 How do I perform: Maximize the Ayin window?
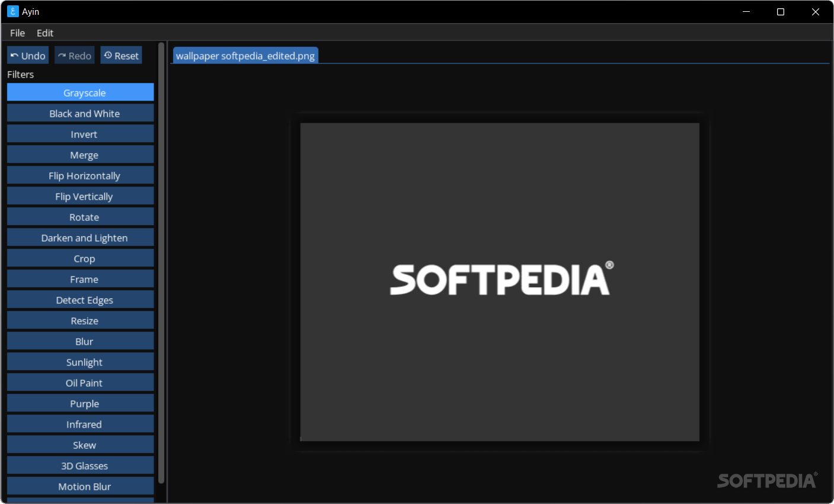pos(781,12)
